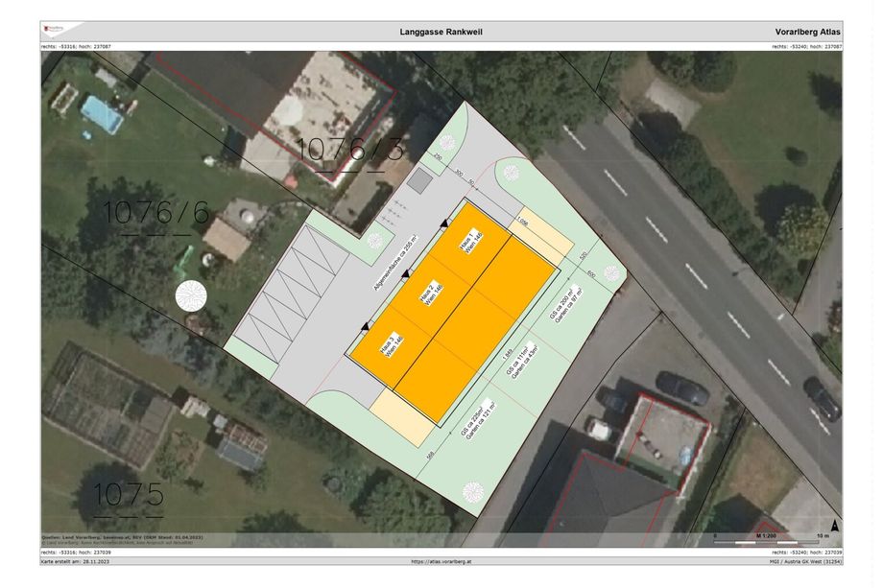This screenshot has height=588, width=883.
Task: Click the Haus 2 entrance arrow marker
Action: coord(405,274)
